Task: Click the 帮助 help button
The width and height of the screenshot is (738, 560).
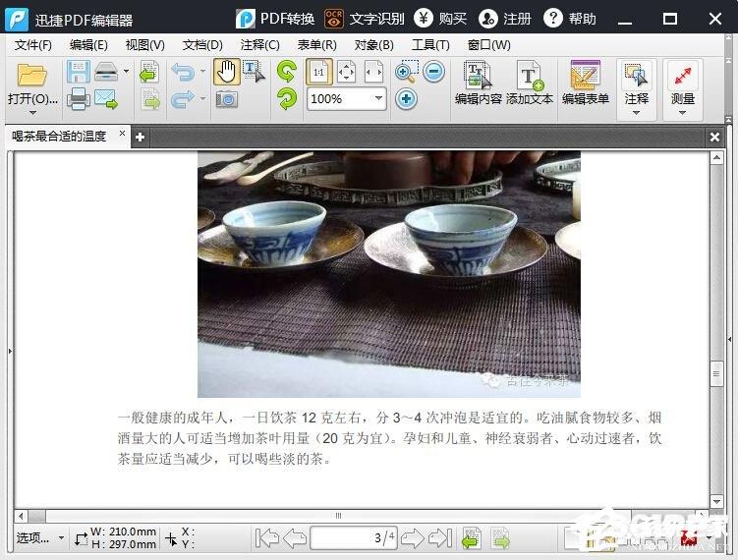Action: [570, 19]
